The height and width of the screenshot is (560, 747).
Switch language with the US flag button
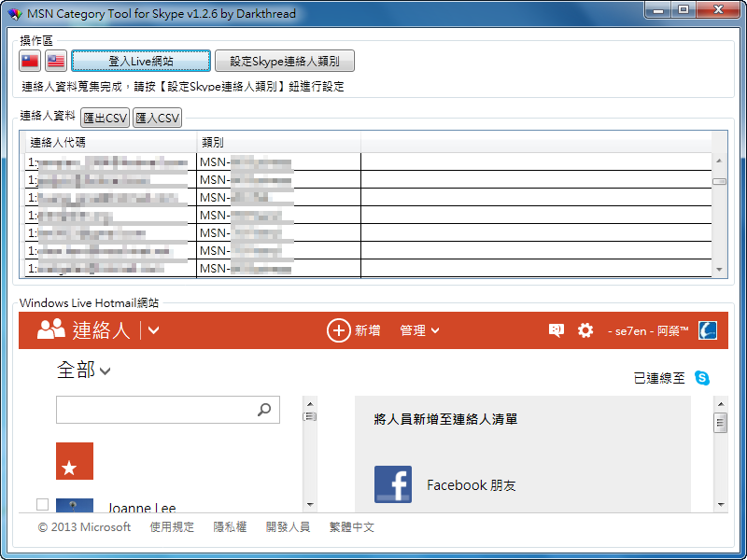[x=56, y=61]
